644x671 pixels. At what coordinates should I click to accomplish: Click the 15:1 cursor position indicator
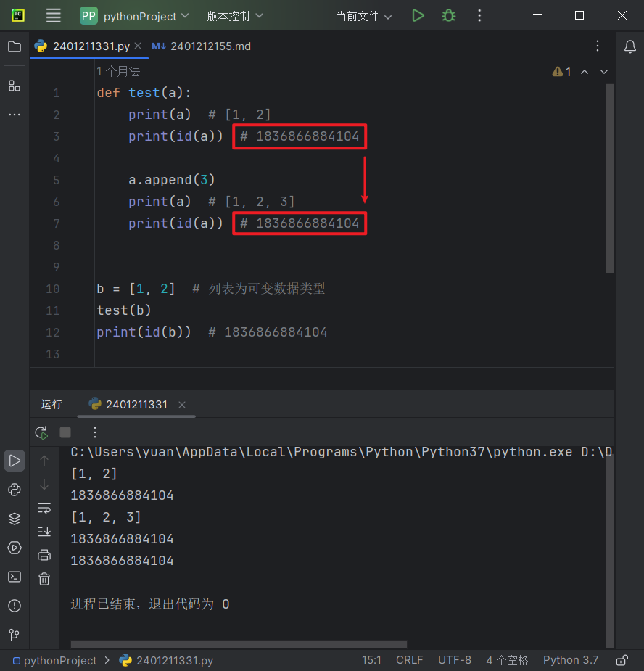(x=371, y=660)
